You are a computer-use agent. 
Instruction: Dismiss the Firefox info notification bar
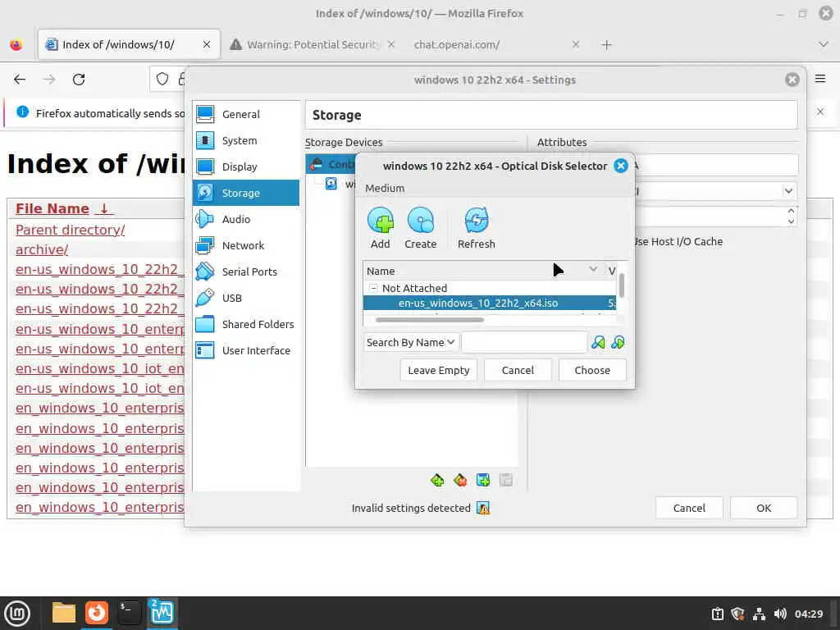click(x=820, y=112)
